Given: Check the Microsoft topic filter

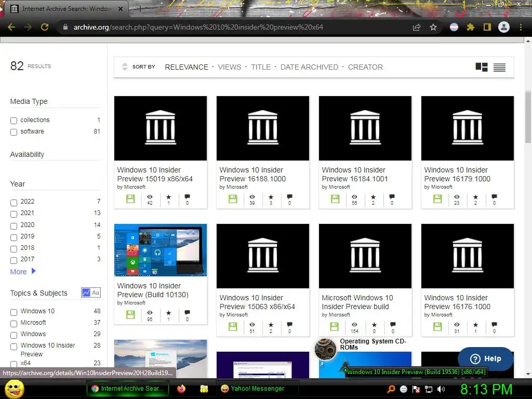Looking at the screenshot, I should coord(14,323).
